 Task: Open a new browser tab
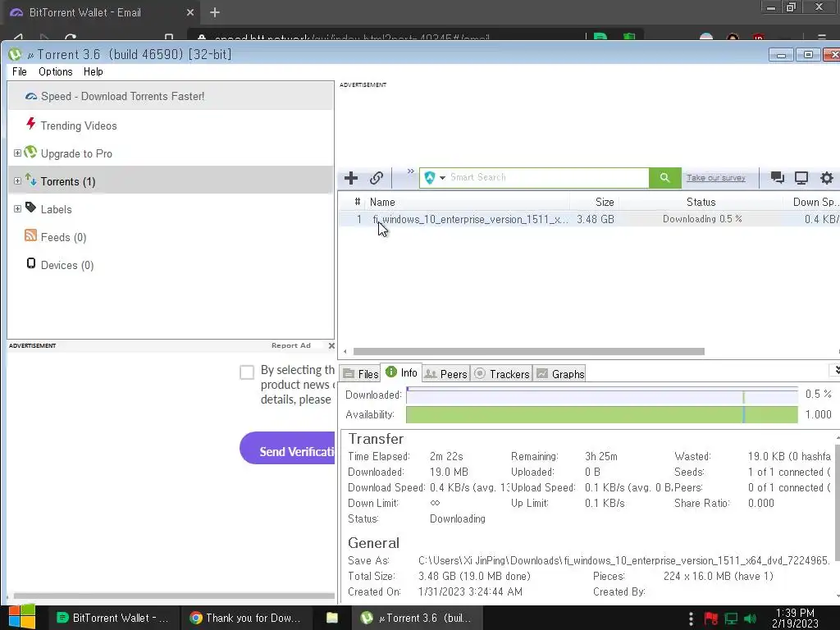(215, 12)
